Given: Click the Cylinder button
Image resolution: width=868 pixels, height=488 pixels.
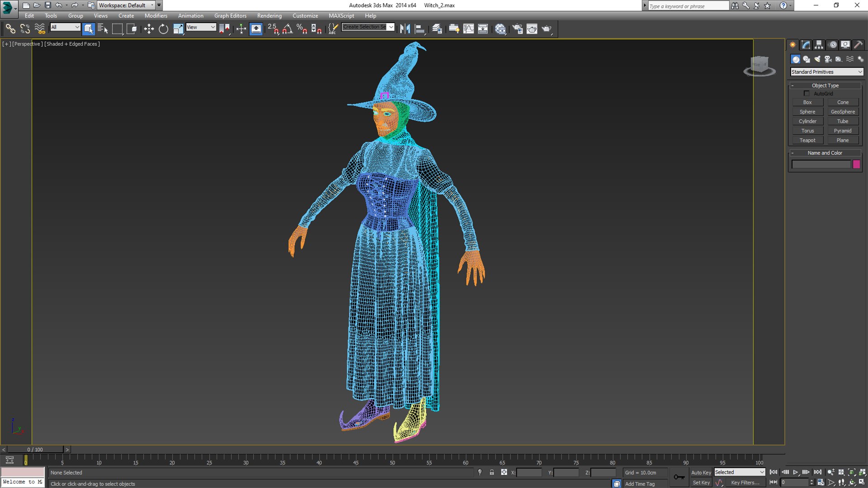Looking at the screenshot, I should [x=807, y=122].
